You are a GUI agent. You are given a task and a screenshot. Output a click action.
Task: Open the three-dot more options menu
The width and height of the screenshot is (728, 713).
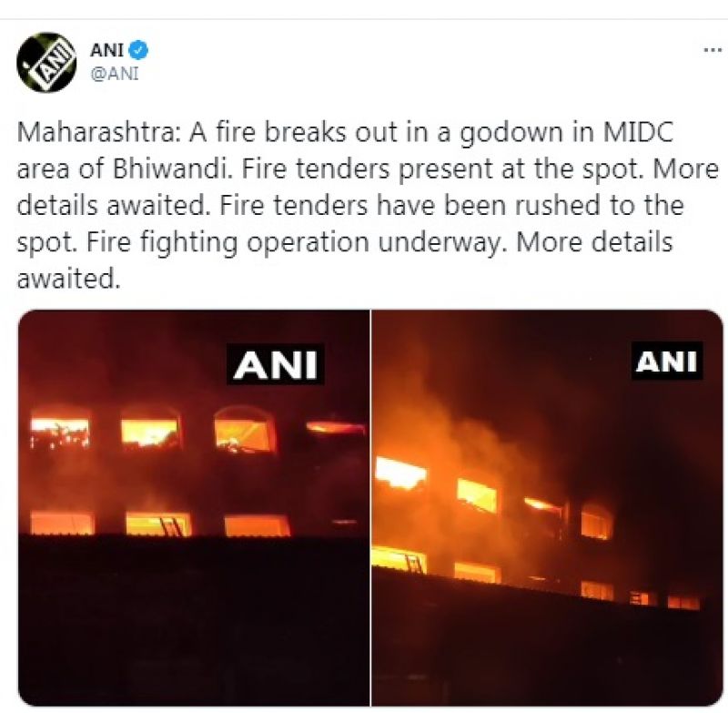[x=713, y=50]
